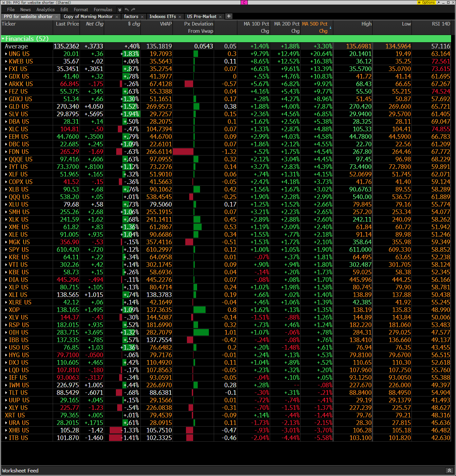Select the XRT US ticker
Viewport: 456px width, 476px height.
15,415
